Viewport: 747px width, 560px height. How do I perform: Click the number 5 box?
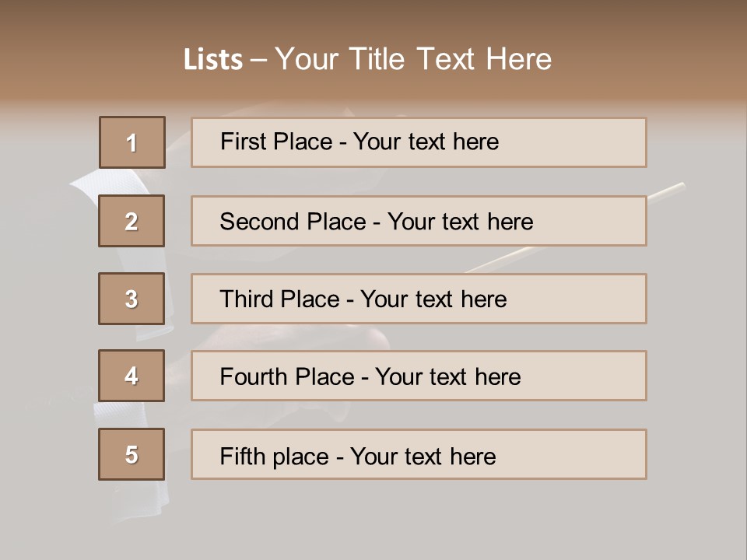132,454
